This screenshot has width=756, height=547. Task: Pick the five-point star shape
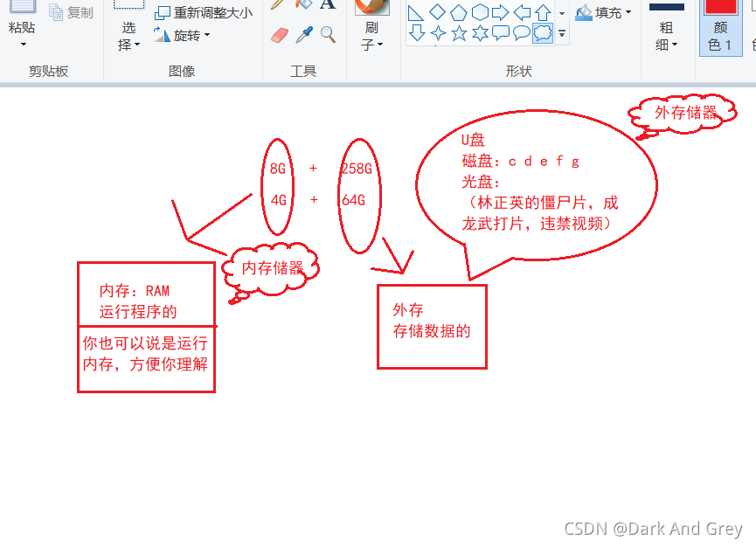tap(459, 33)
